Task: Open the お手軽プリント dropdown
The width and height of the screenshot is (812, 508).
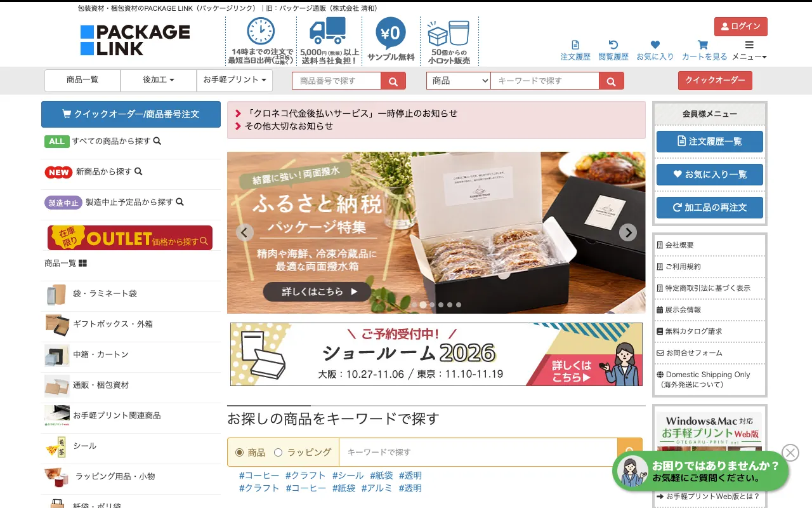Action: (235, 81)
